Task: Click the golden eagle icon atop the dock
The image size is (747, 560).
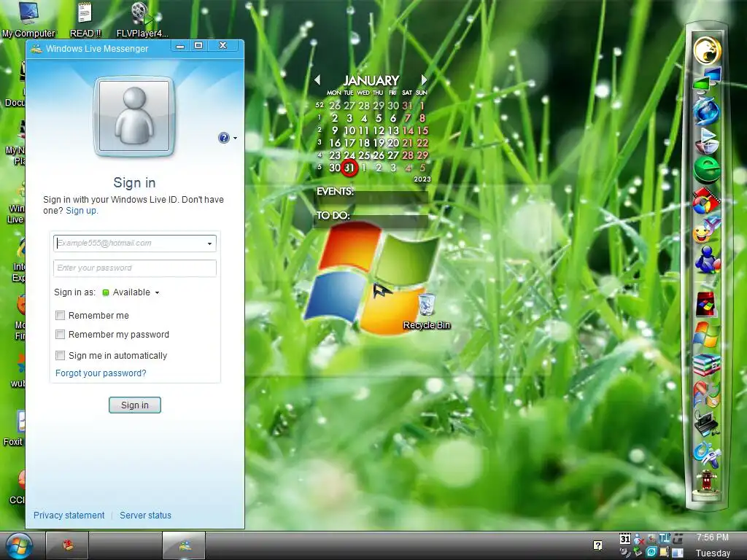Action: click(x=707, y=50)
